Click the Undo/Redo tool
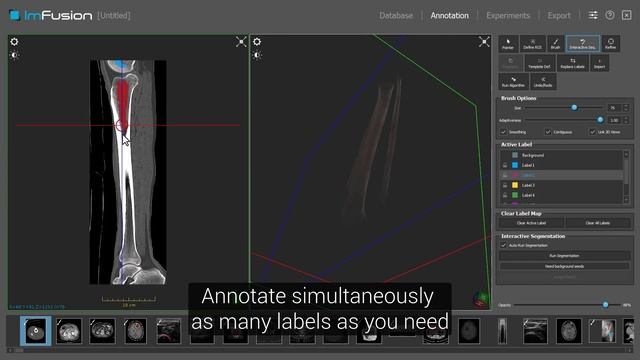Viewport: 640px width, 360px height. 543,82
